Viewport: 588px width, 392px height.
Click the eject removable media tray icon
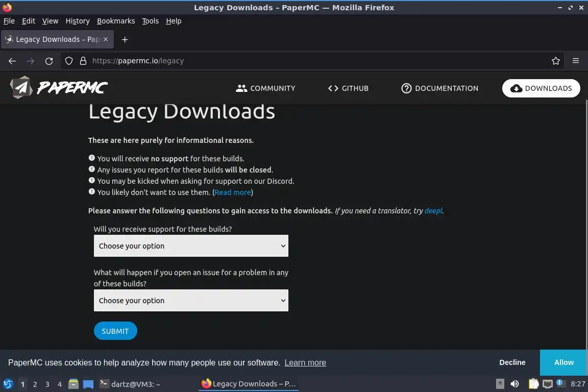click(500, 384)
